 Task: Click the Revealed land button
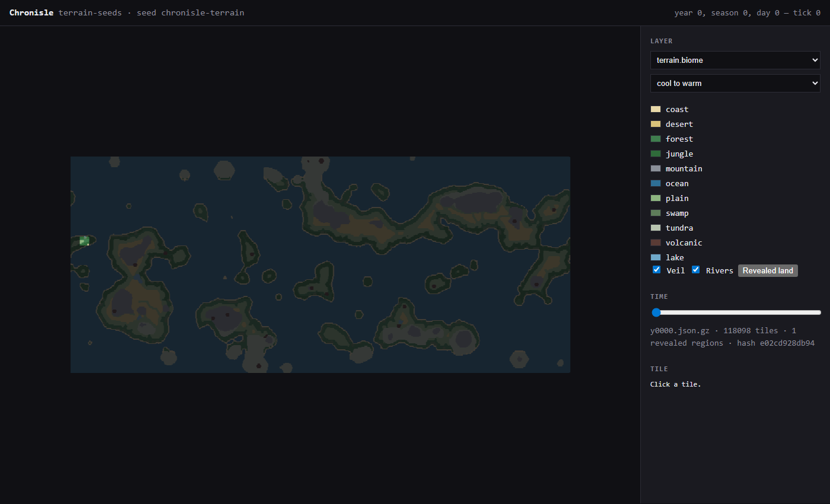(768, 270)
